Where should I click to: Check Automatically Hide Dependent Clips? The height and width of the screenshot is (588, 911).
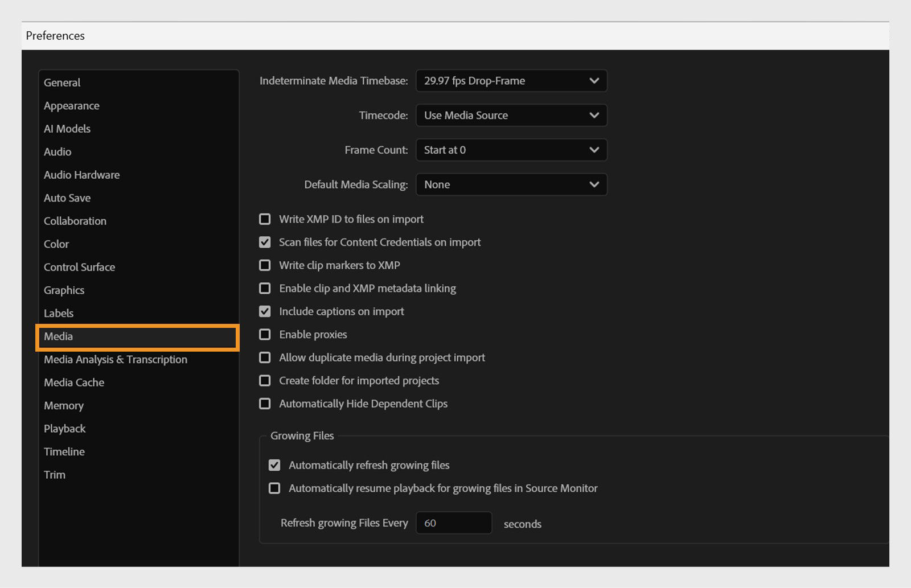[x=265, y=404]
